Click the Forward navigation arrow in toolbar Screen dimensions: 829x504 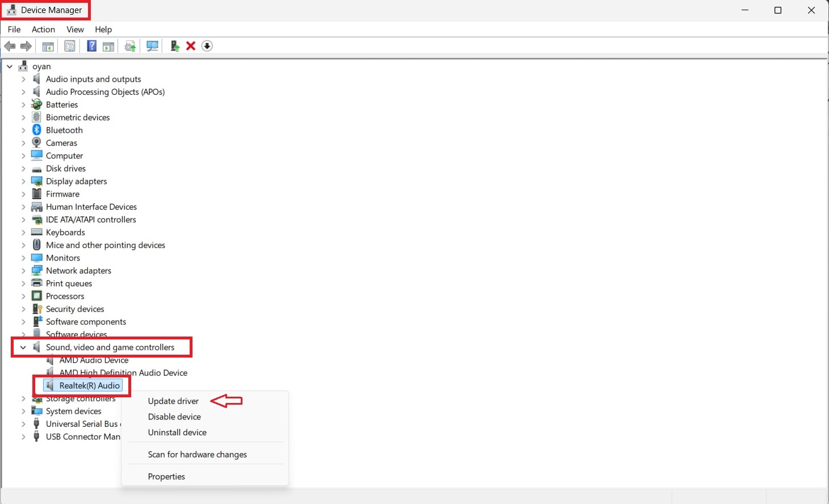(x=26, y=45)
